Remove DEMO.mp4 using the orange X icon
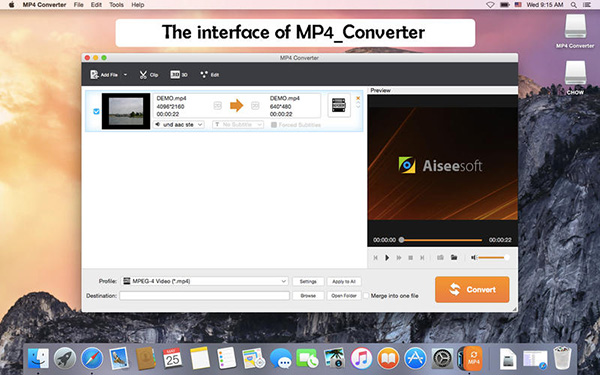 (358, 98)
